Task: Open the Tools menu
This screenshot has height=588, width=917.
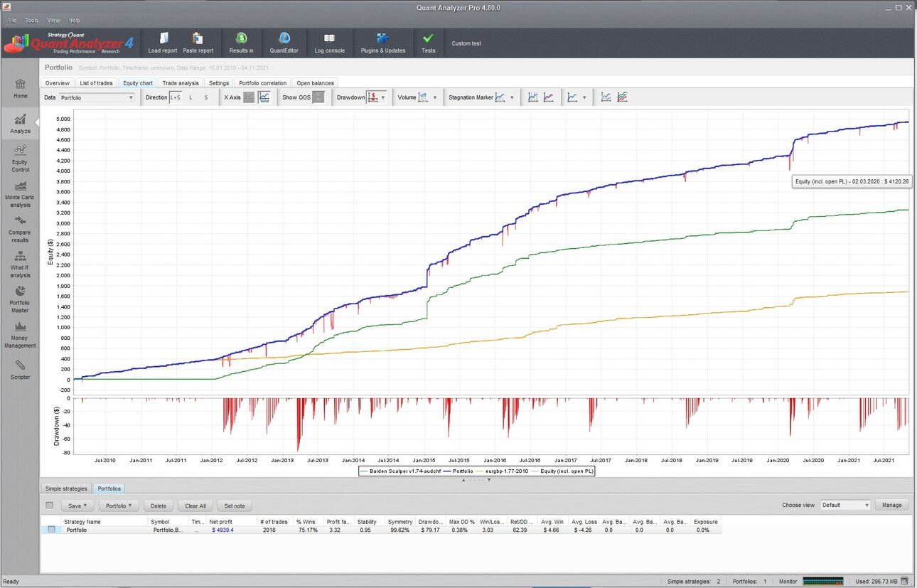Action: (x=31, y=21)
